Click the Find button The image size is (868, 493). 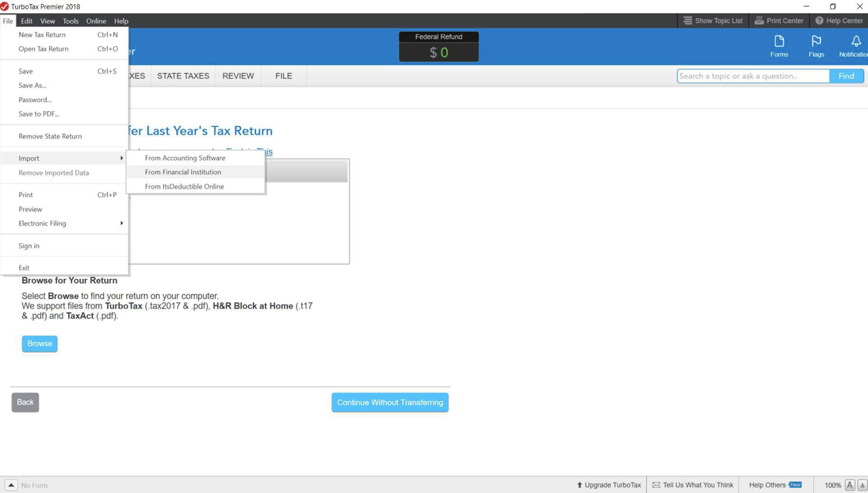click(x=846, y=76)
